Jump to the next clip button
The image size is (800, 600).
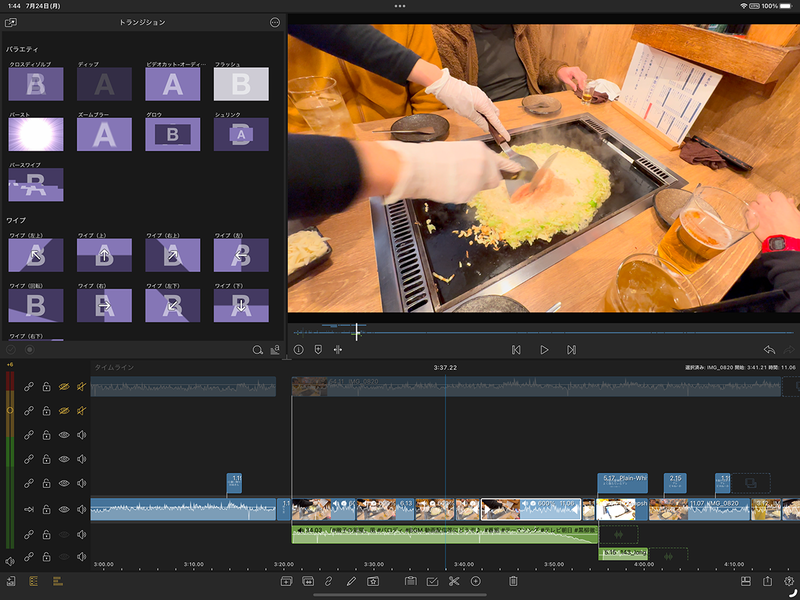tap(571, 350)
